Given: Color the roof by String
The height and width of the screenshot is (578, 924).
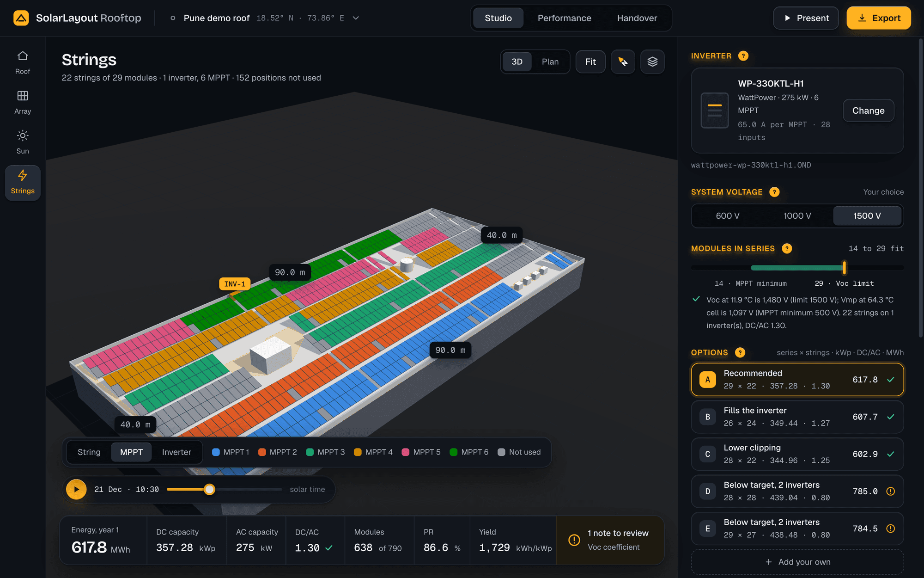Looking at the screenshot, I should pyautogui.click(x=89, y=452).
